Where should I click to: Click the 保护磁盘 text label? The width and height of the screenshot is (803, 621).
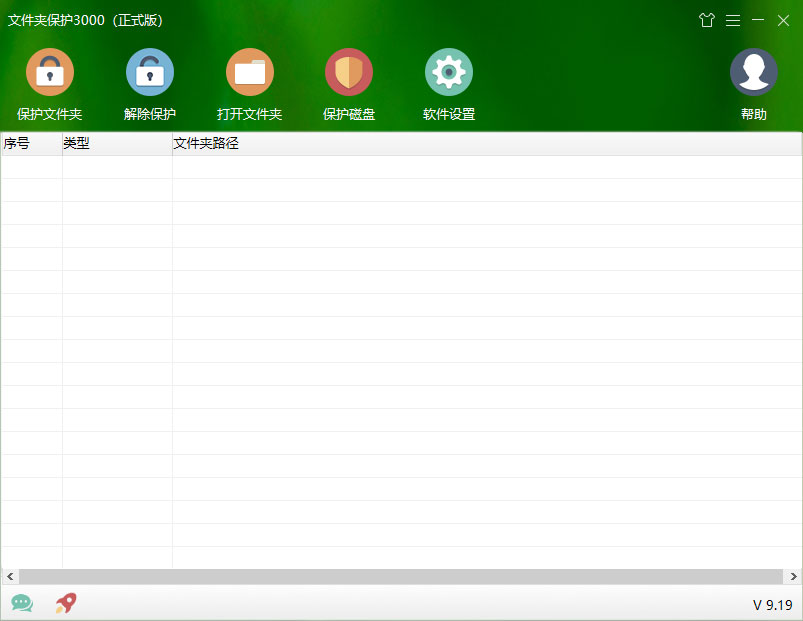pyautogui.click(x=349, y=114)
